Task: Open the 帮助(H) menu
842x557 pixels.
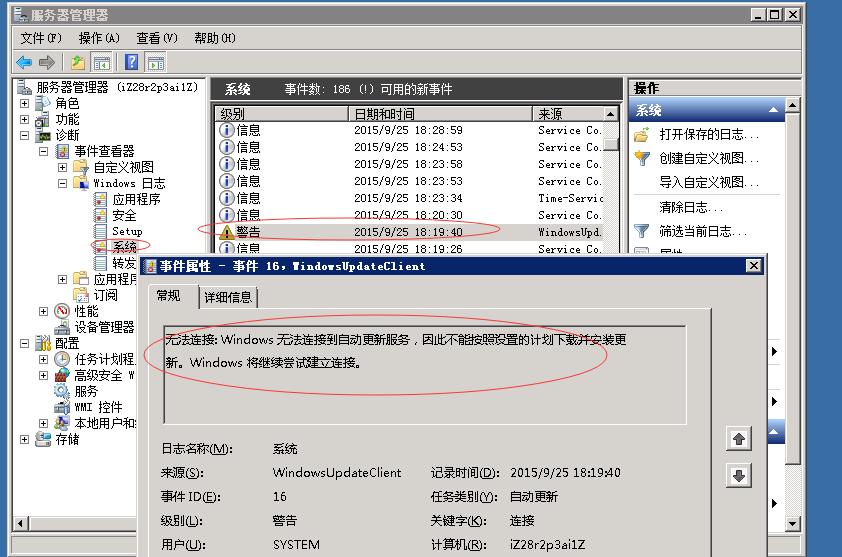Action: click(x=215, y=38)
